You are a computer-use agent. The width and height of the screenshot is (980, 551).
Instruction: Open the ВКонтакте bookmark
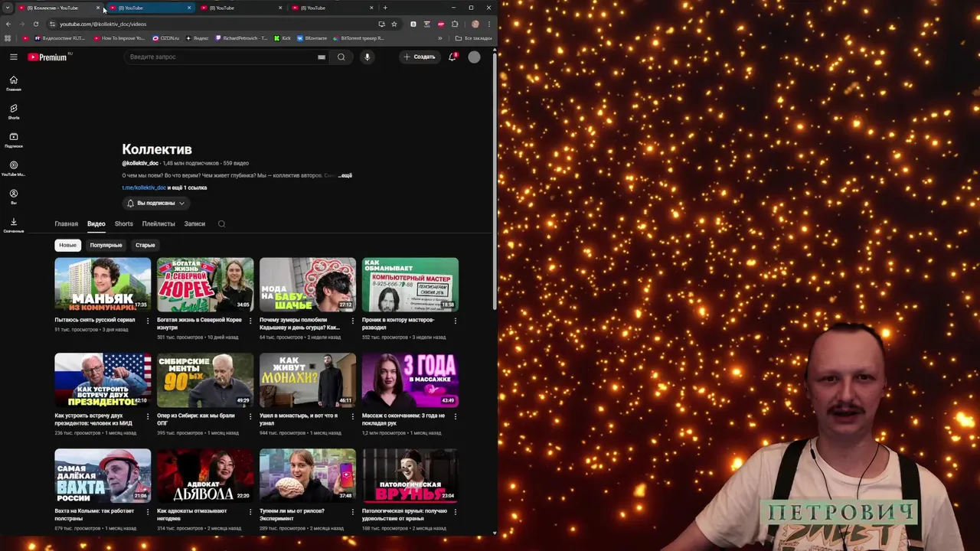312,38
